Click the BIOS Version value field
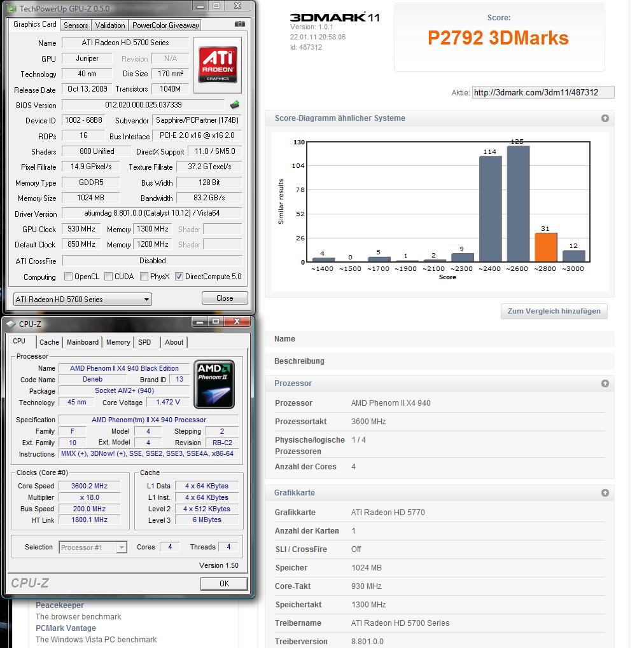 [x=143, y=104]
